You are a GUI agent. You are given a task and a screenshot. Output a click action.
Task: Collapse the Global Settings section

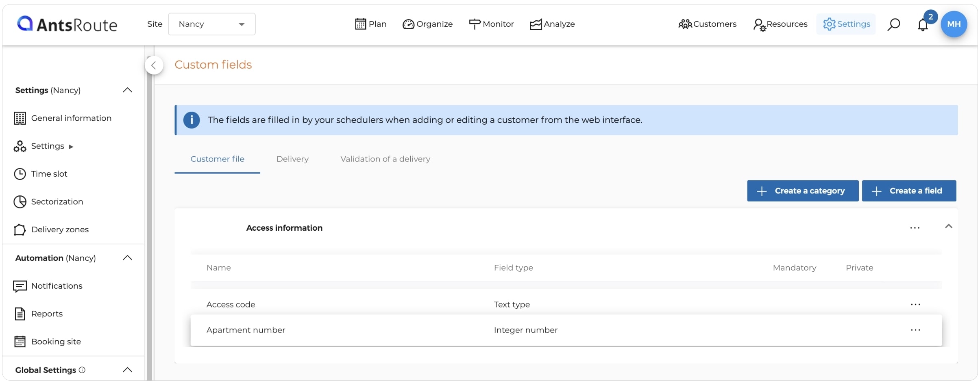coord(127,370)
